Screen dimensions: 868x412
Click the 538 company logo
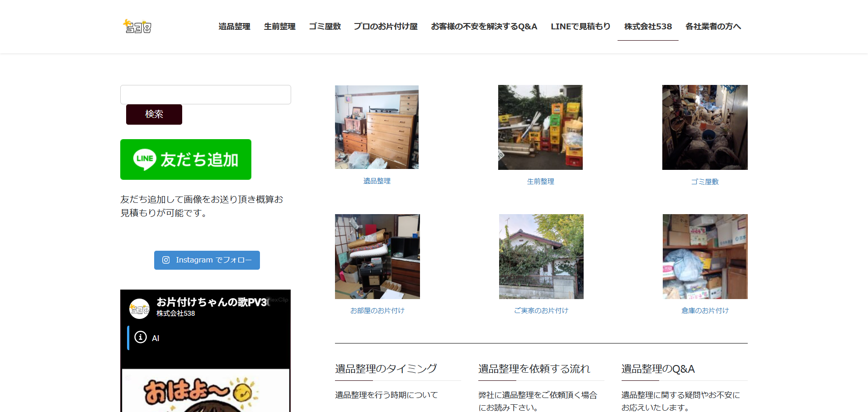(x=137, y=27)
